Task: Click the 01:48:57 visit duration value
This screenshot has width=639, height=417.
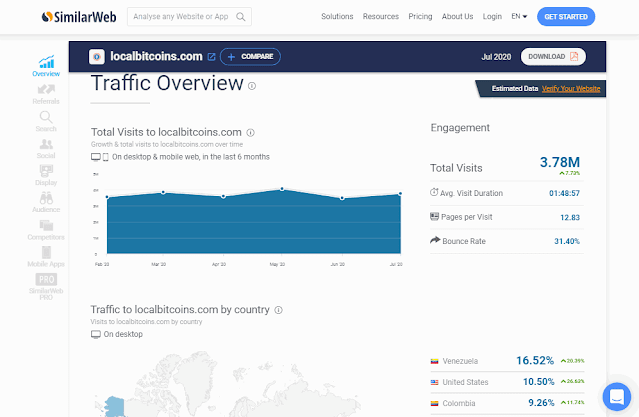Action: [564, 193]
